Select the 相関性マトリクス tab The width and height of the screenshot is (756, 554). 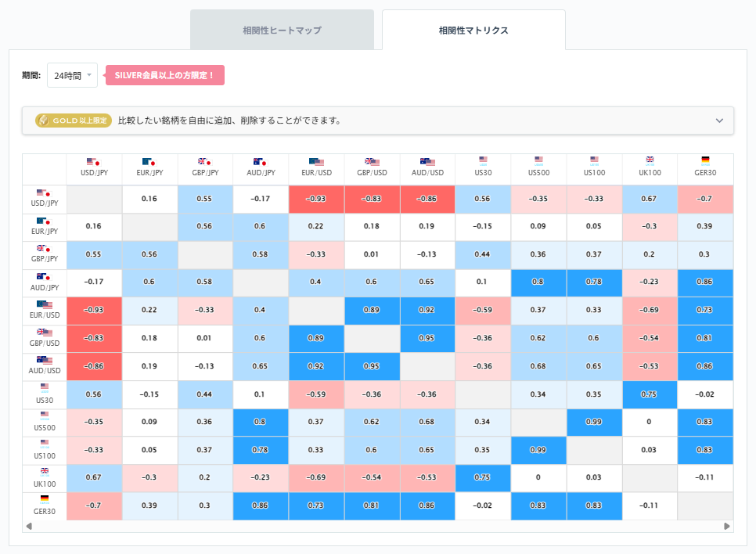pos(473,29)
